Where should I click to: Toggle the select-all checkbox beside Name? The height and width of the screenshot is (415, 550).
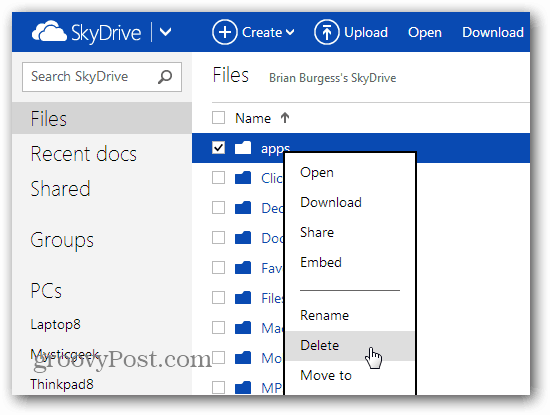pyautogui.click(x=219, y=118)
